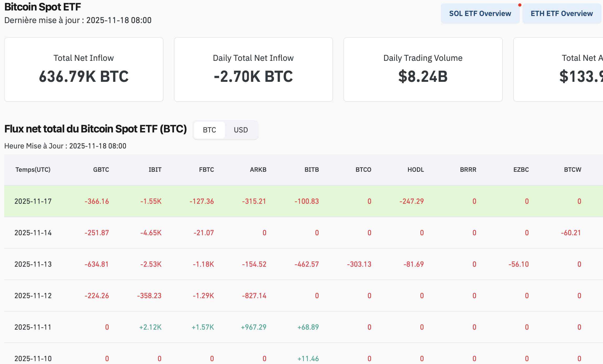Image resolution: width=603 pixels, height=364 pixels.
Task: Click the HODL column header
Action: 416,170
